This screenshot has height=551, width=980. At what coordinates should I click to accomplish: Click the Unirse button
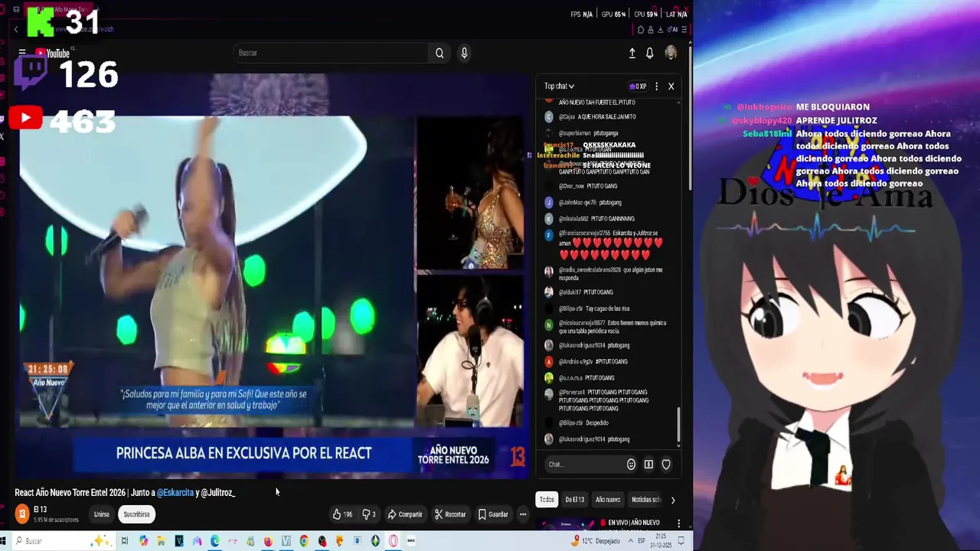pos(101,514)
